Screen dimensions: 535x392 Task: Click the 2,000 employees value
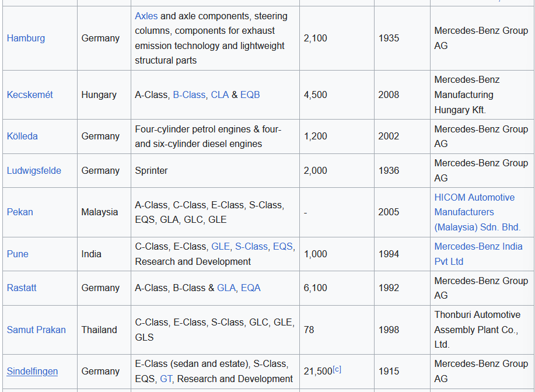(x=315, y=170)
